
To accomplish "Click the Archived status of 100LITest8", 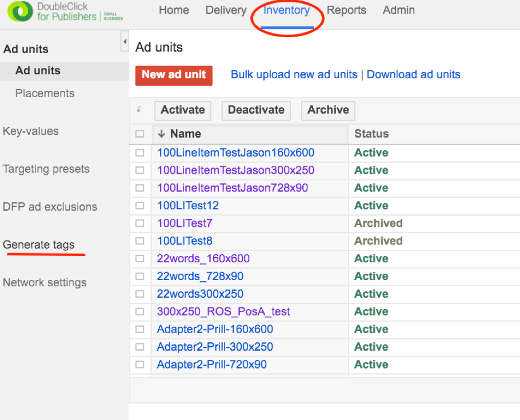I will [378, 241].
